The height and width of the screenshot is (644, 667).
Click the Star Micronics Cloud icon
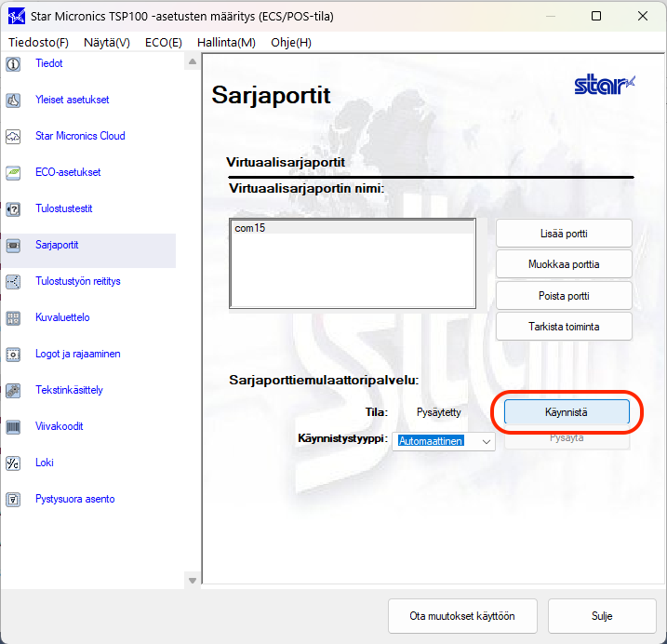(x=13, y=137)
